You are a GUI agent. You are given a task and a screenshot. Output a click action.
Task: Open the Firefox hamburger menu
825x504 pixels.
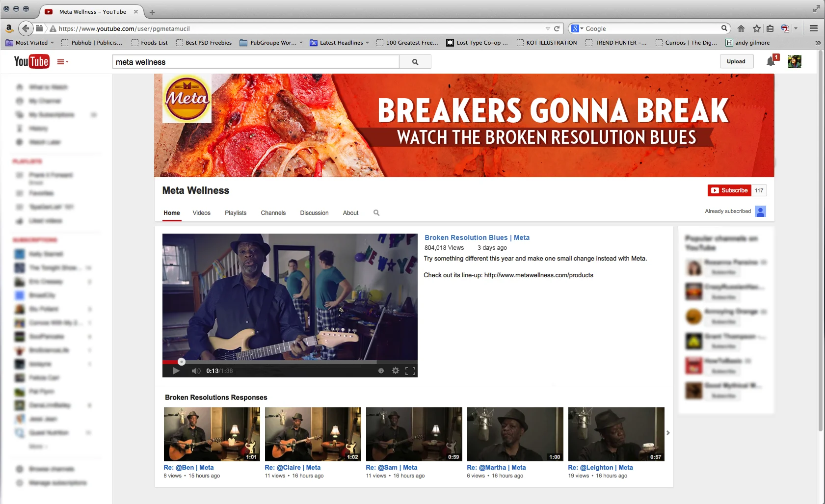(x=814, y=28)
